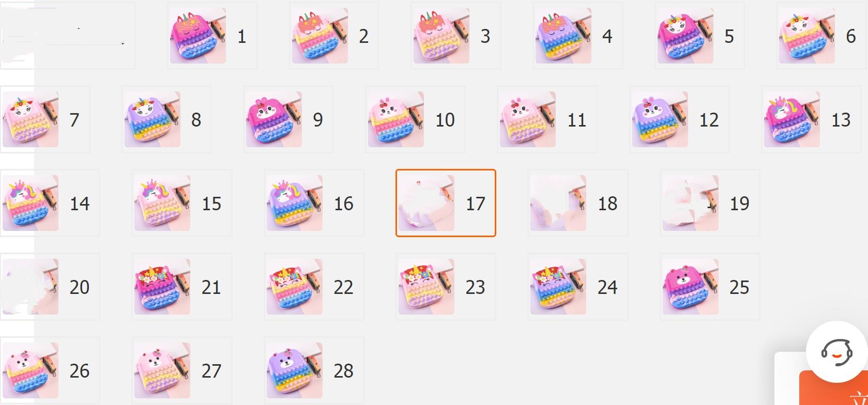The height and width of the screenshot is (405, 868).
Task: Select variant 21 pink flower-crown unicorn
Action: (182, 287)
